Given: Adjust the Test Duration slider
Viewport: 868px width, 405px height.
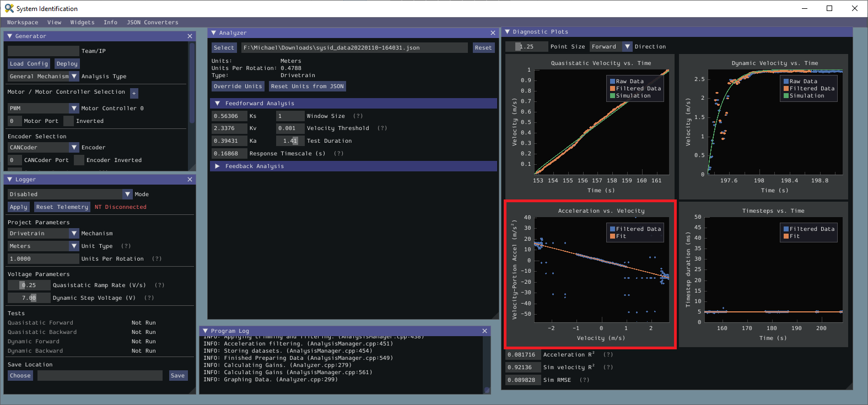Looking at the screenshot, I should pyautogui.click(x=290, y=141).
